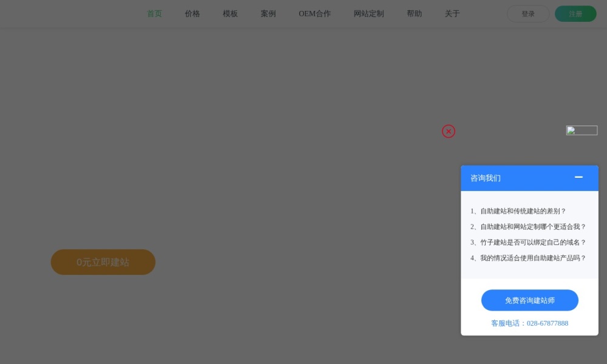
Task: Open the 竹子建站是否可以绑定自己的域名 question
Action: (527, 242)
